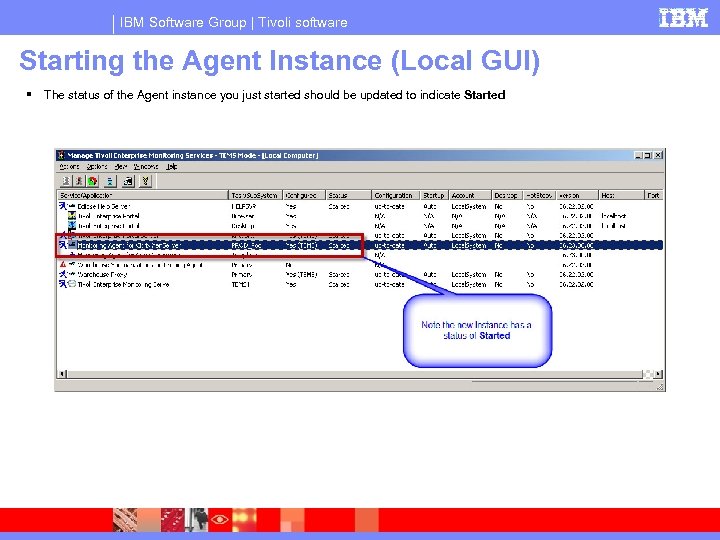Click the last toolbar icon with yellow symbol
Image resolution: width=720 pixels, height=540 pixels.
click(145, 181)
